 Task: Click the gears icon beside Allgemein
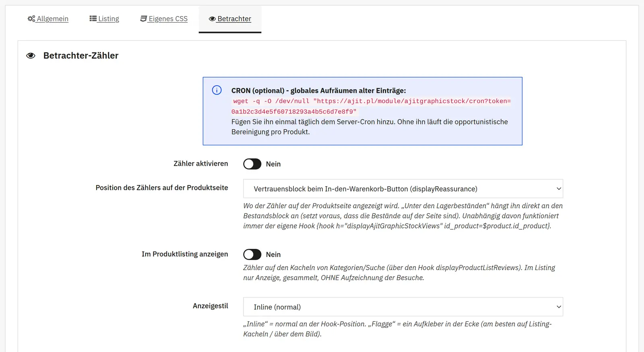click(31, 19)
